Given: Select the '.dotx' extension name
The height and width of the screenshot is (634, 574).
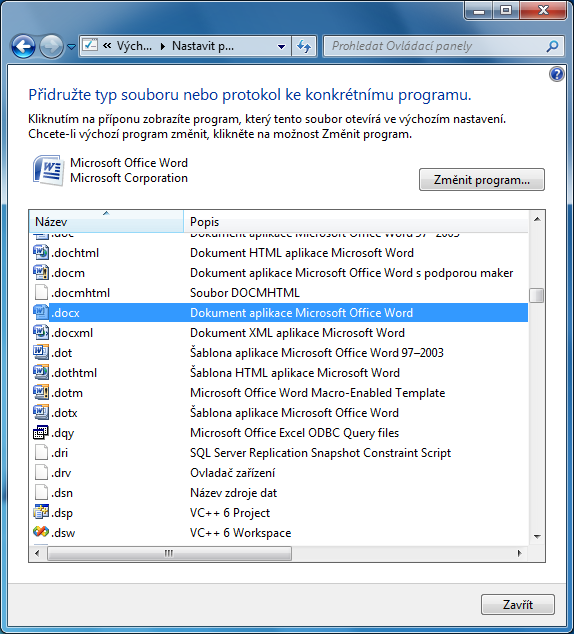Looking at the screenshot, I should (x=64, y=413).
